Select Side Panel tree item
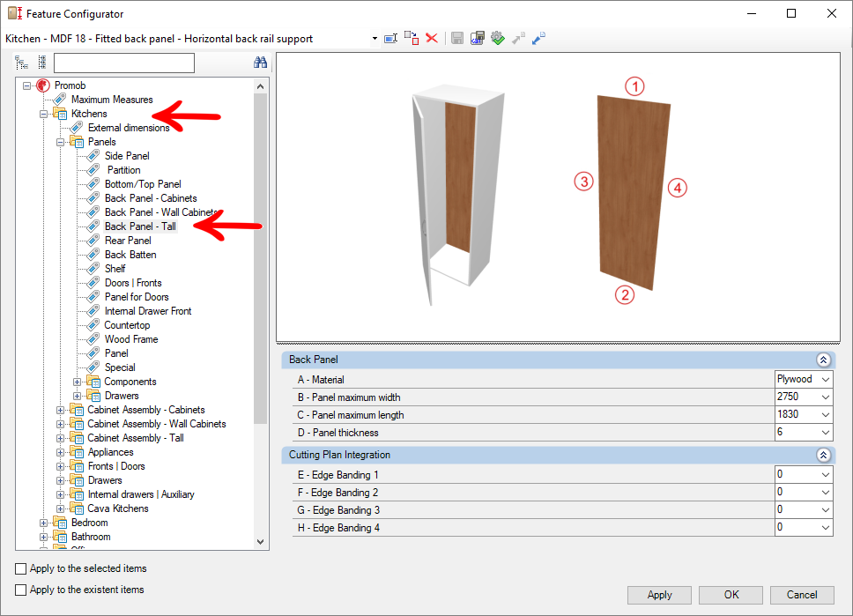This screenshot has width=853, height=616. [x=127, y=156]
